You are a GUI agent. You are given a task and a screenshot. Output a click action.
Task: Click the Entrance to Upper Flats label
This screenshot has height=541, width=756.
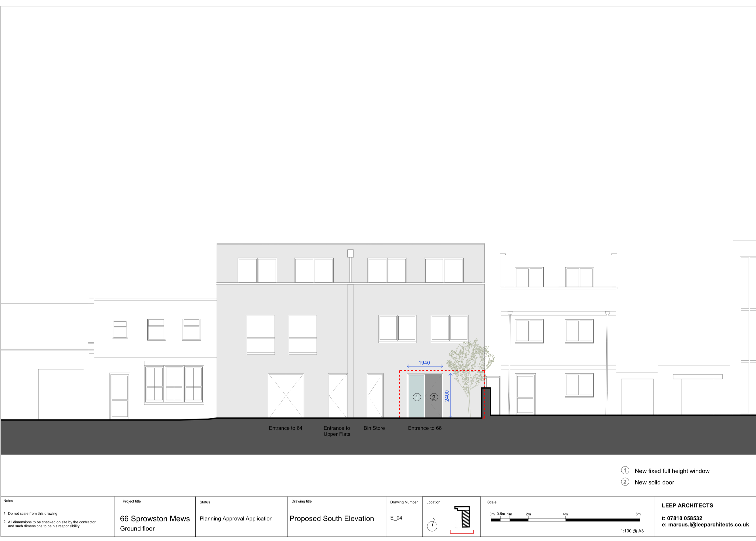pyautogui.click(x=337, y=431)
